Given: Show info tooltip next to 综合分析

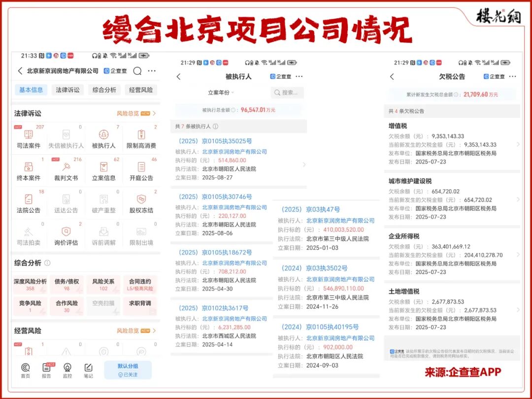Looking at the screenshot, I should click(x=47, y=263).
